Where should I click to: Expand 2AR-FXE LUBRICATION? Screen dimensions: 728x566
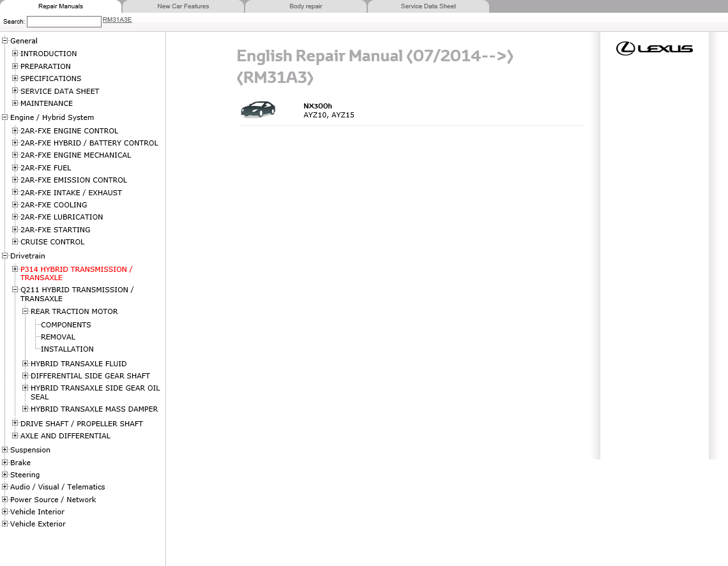pos(15,216)
